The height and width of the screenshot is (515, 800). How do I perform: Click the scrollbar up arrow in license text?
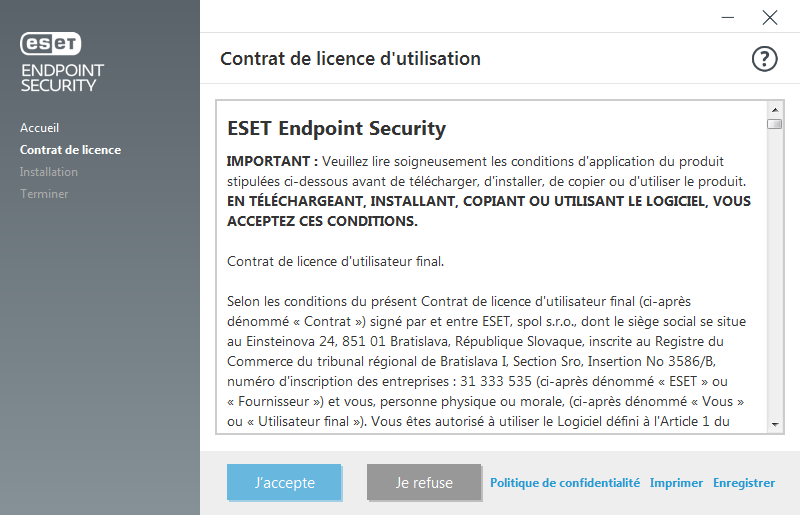coord(774,107)
